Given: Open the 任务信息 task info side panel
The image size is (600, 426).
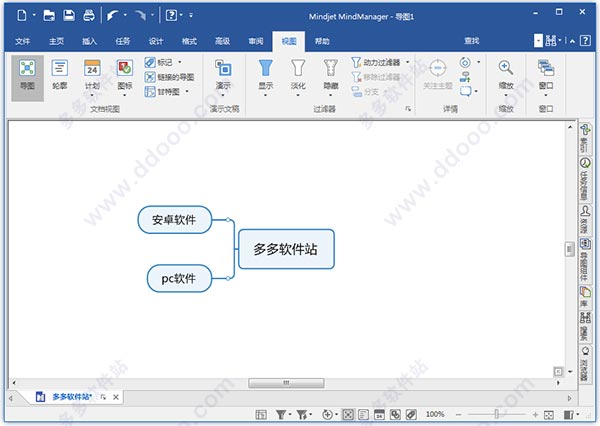Looking at the screenshot, I should coord(585,178).
